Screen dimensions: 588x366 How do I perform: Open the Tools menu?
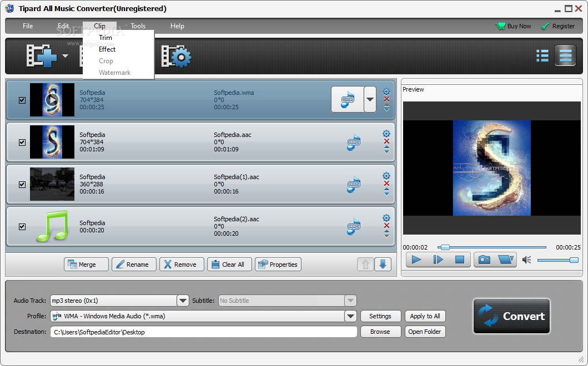click(138, 26)
